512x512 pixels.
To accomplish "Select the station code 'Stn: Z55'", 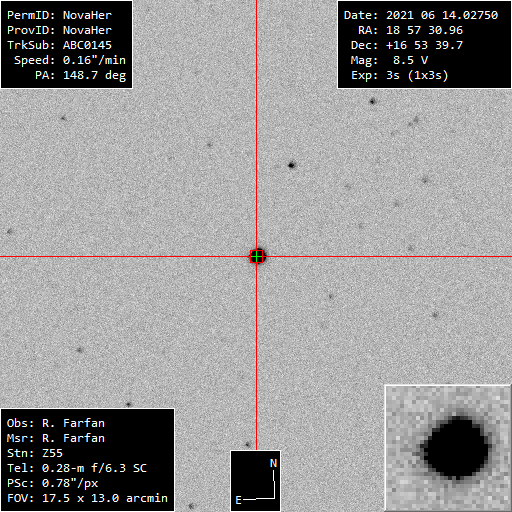I will (35, 453).
